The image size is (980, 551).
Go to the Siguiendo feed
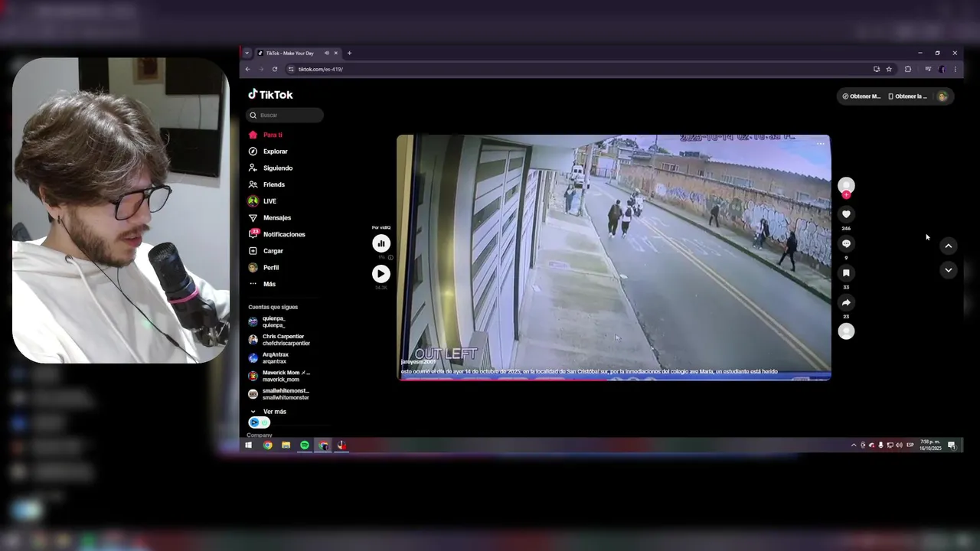point(270,168)
